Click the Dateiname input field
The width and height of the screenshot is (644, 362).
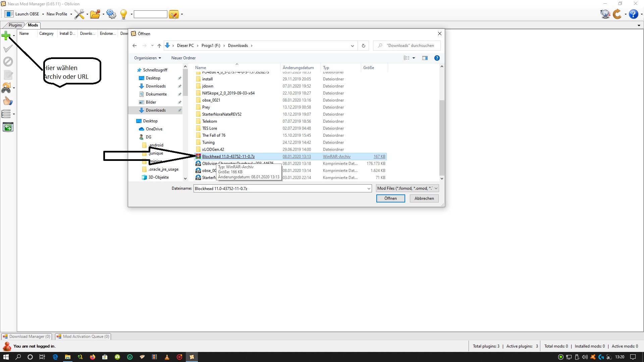[280, 188]
